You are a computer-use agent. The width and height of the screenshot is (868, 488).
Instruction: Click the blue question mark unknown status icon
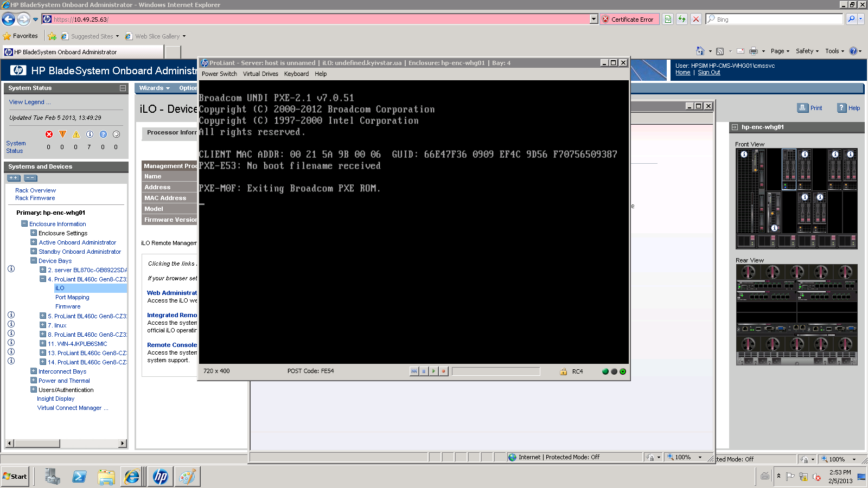pyautogui.click(x=103, y=134)
